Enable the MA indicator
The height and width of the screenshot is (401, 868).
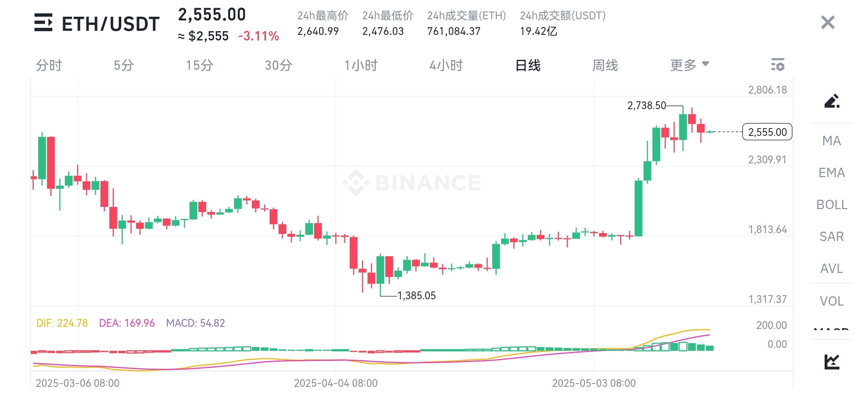832,141
